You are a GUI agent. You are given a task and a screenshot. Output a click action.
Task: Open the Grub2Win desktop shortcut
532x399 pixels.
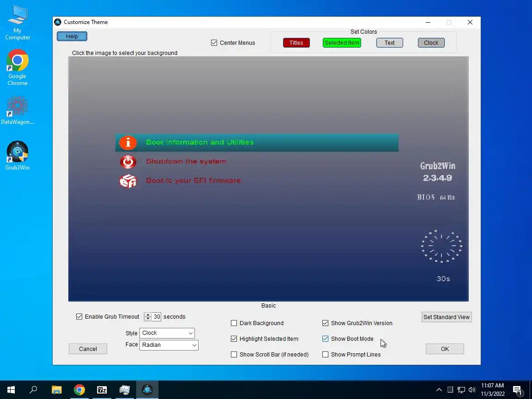17,155
